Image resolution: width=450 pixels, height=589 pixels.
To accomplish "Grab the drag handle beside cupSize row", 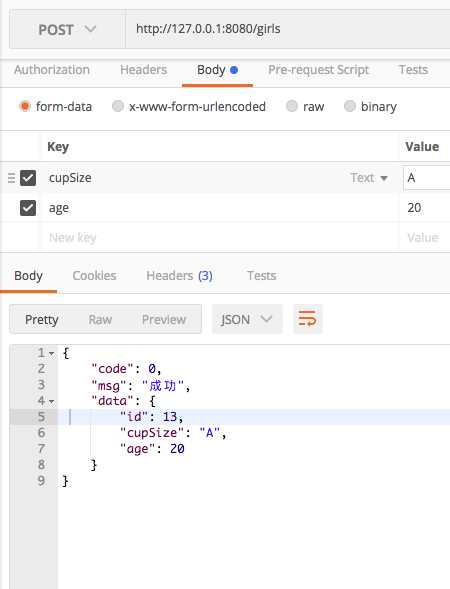I will point(11,178).
